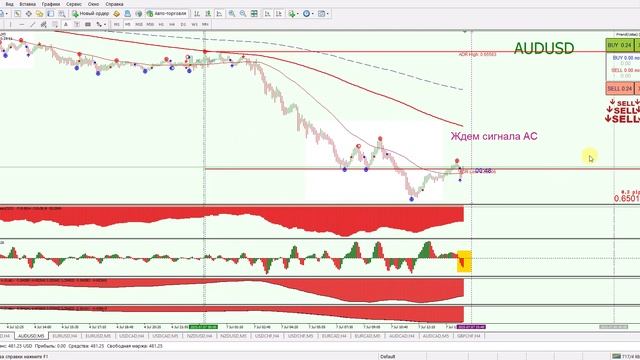The width and height of the screenshot is (640, 360).
Task: Open the Справка menu
Action: coord(114,4)
